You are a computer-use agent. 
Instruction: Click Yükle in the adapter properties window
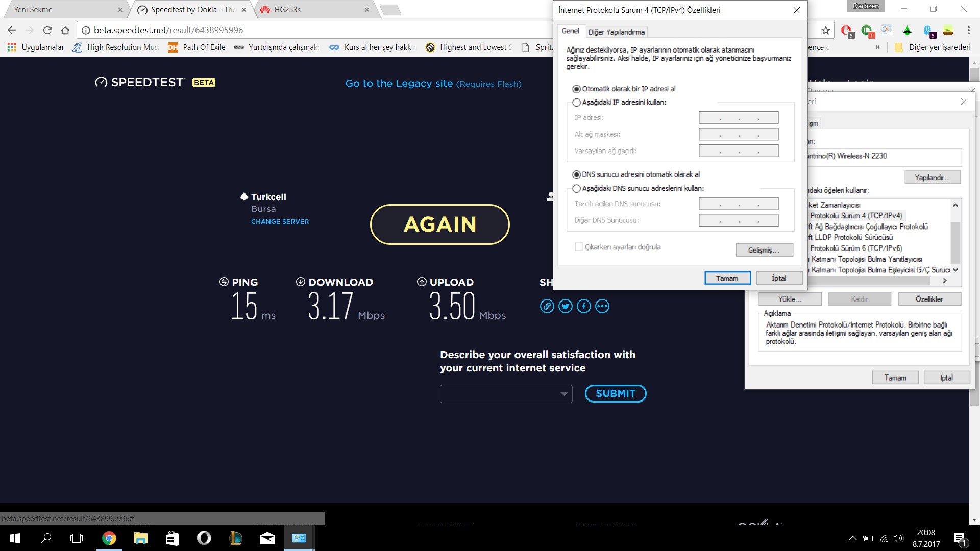click(x=790, y=299)
